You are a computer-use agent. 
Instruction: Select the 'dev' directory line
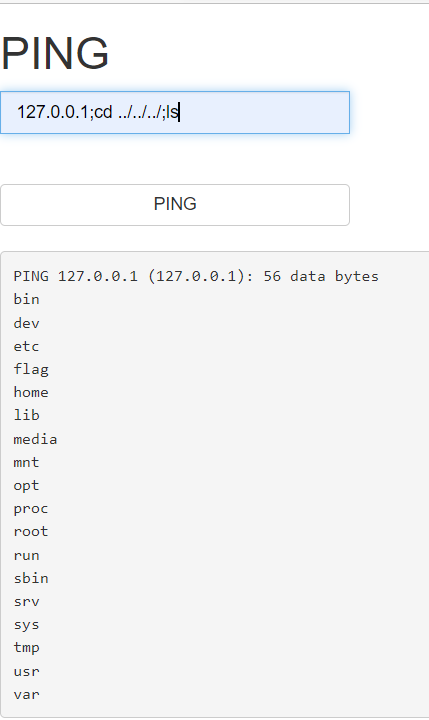(x=26, y=323)
